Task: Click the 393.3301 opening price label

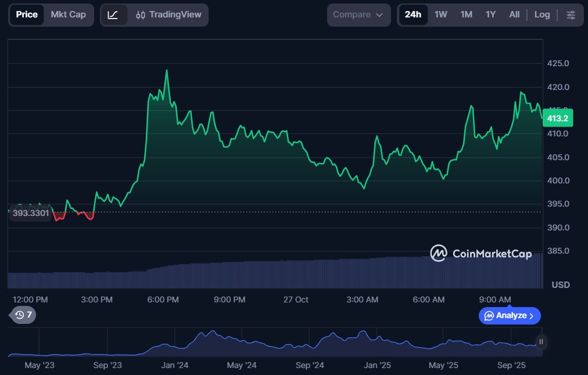Action: coord(31,213)
